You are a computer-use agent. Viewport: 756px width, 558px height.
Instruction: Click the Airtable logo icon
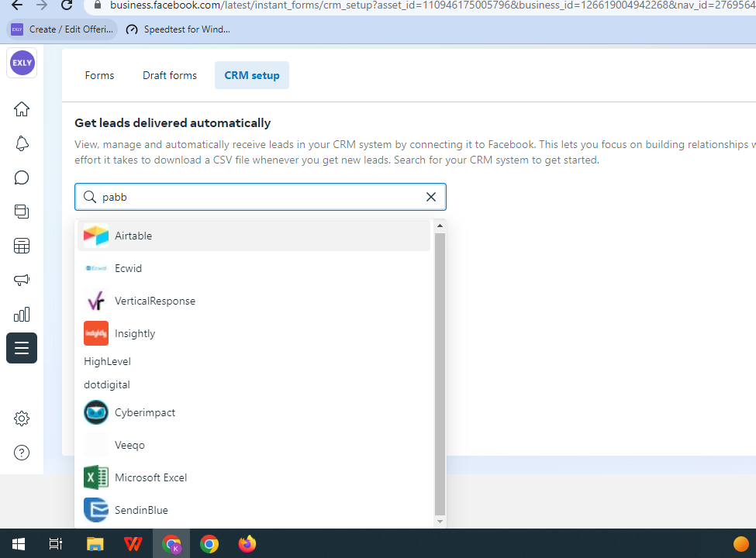96,236
